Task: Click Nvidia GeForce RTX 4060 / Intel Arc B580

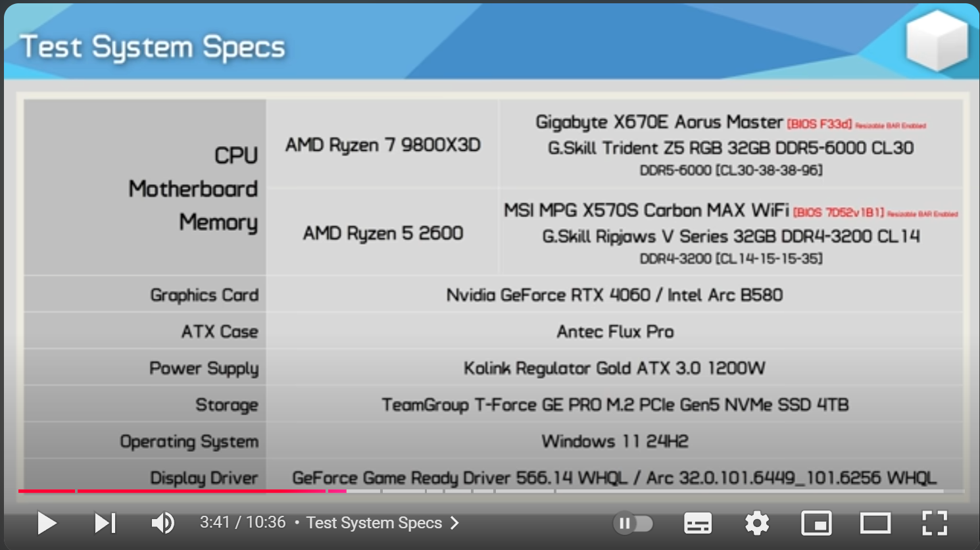Action: (x=614, y=295)
